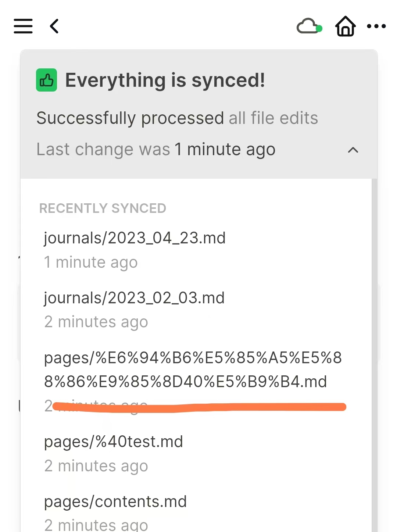Viewport: 397px width, 532px height.
Task: Select the 'Everything is synced!' header icon
Action: pyautogui.click(x=46, y=80)
